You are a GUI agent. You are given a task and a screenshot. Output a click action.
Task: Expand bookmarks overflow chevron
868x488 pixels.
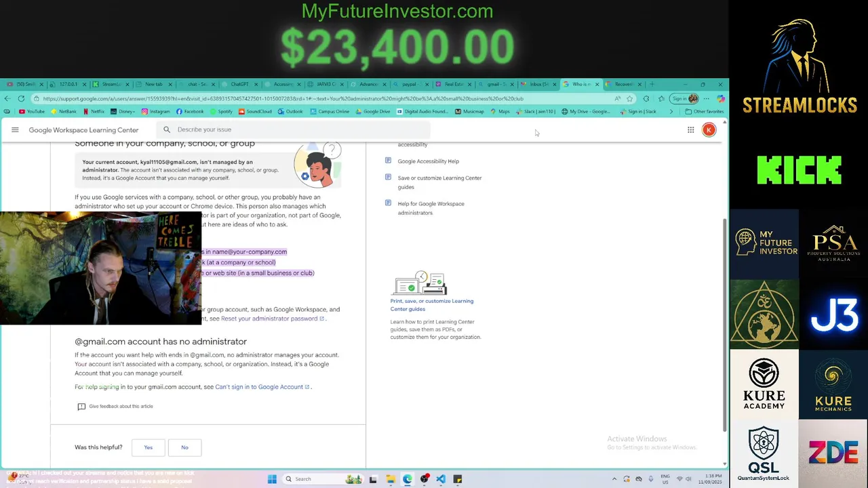coord(671,111)
